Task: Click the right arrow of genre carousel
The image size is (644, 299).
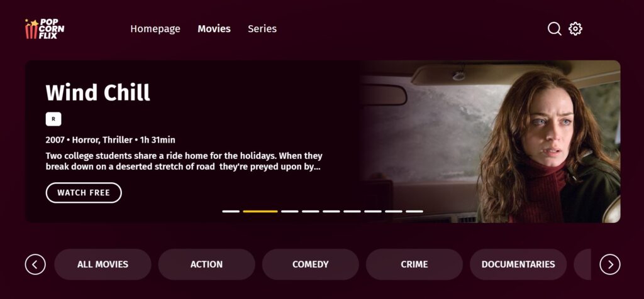Action: click(x=610, y=264)
